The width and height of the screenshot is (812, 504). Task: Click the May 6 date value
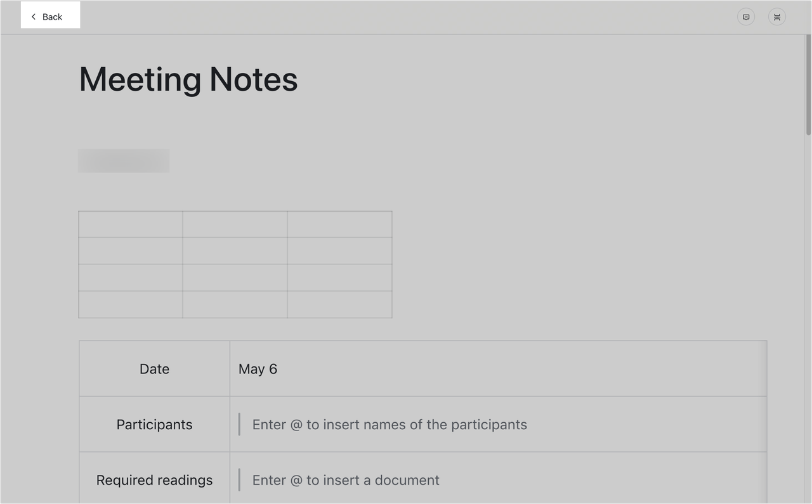click(258, 369)
